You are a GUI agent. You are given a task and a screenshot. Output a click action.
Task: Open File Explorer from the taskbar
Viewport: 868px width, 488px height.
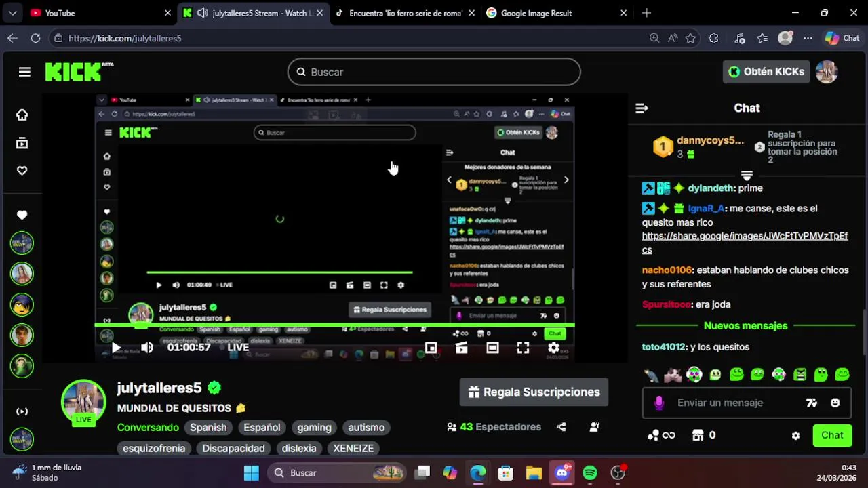click(x=534, y=473)
